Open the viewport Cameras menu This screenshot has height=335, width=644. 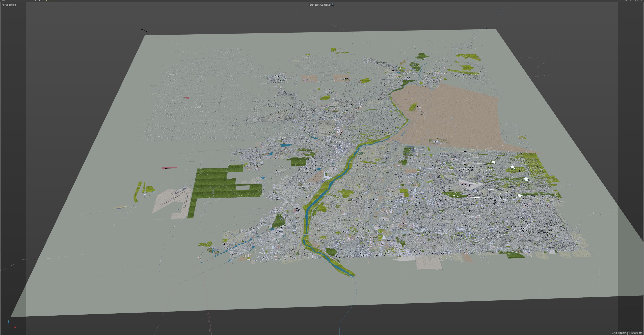[22, 0]
